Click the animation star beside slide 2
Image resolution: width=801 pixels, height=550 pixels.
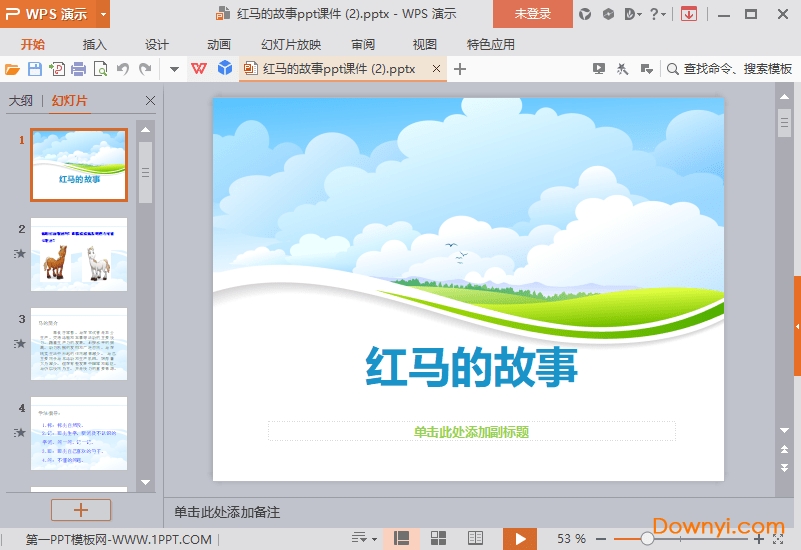(x=19, y=253)
